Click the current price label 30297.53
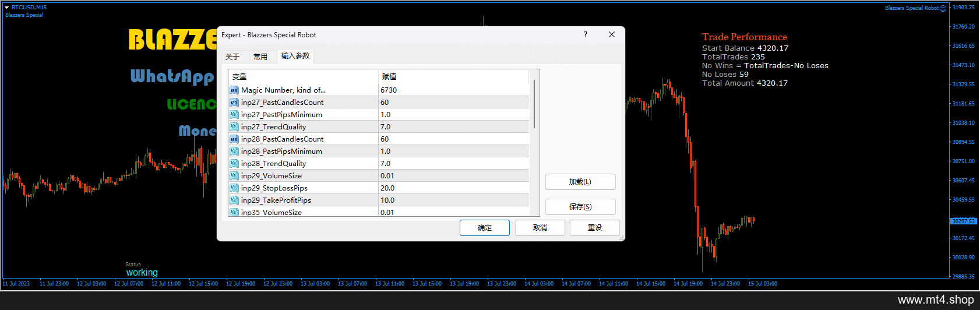Screen dimensions: 980x310 [x=963, y=221]
